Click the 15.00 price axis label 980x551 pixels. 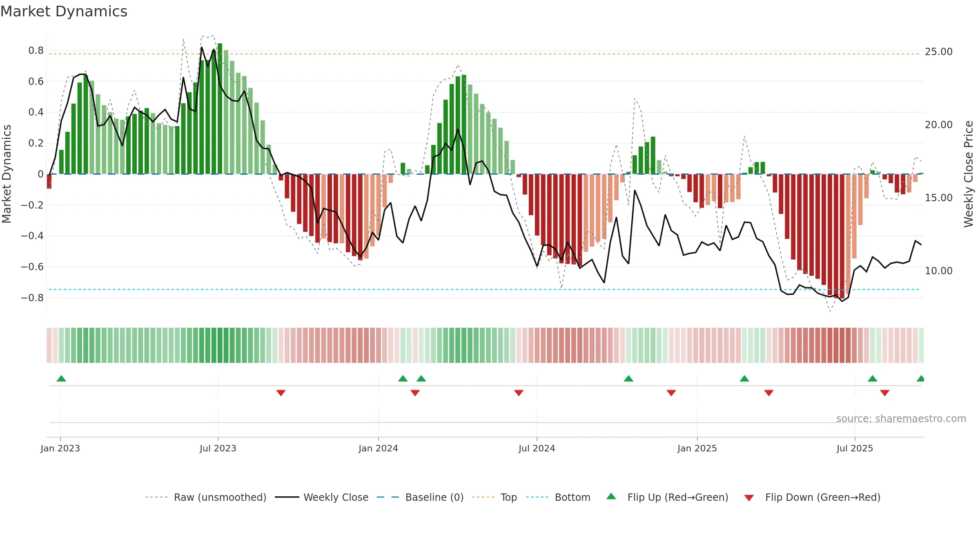(x=939, y=198)
